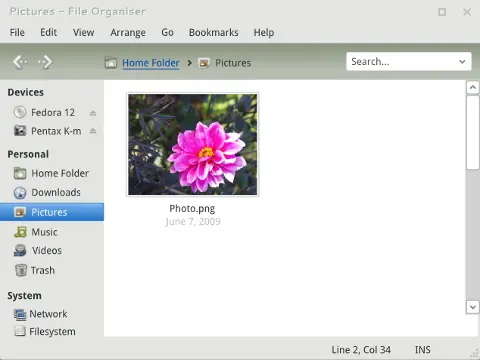Click the Filesystem drive icon
This screenshot has width=480, height=360.
[x=20, y=331]
